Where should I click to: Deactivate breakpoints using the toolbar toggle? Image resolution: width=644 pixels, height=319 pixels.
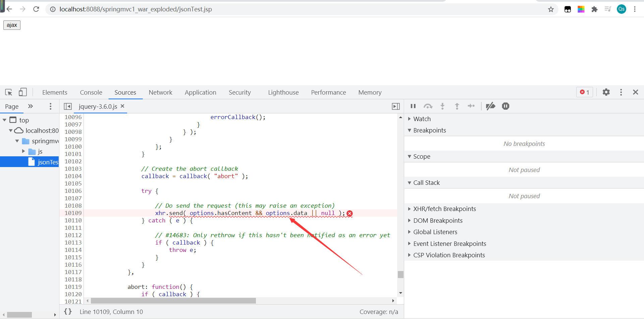coord(490,106)
